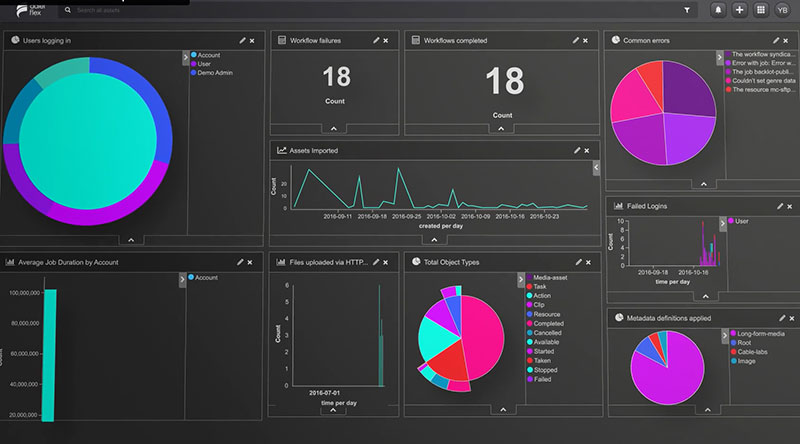The image size is (800, 444).
Task: Toggle Task in Total Object Types legend
Action: (x=537, y=286)
